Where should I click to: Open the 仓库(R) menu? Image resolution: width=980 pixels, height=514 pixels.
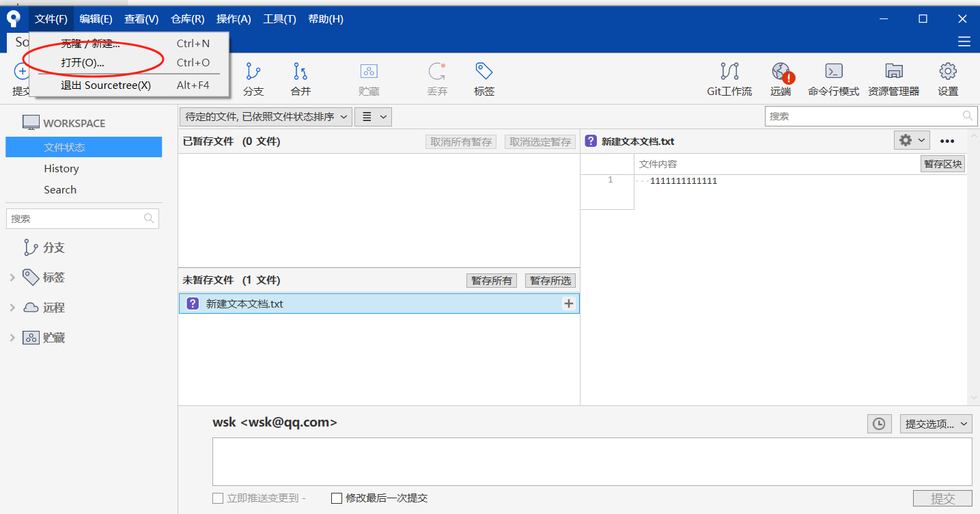188,19
